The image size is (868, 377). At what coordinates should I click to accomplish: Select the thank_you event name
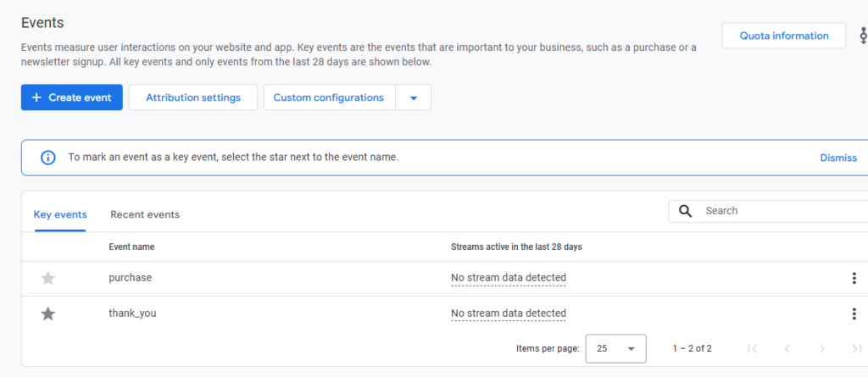tap(132, 313)
